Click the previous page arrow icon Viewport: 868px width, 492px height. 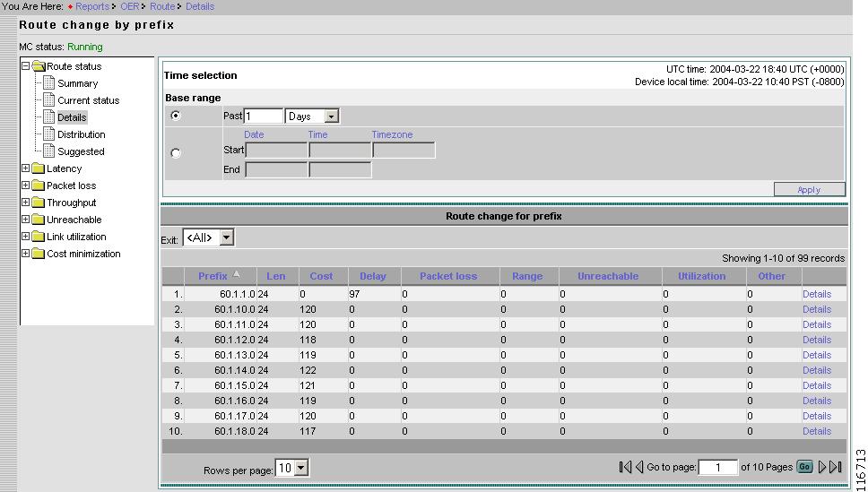[639, 467]
